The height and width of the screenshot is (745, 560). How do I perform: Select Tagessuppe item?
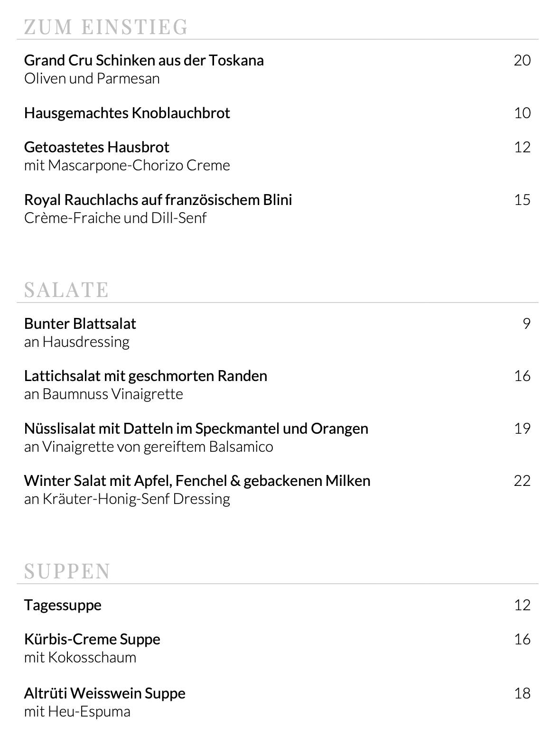(x=63, y=605)
